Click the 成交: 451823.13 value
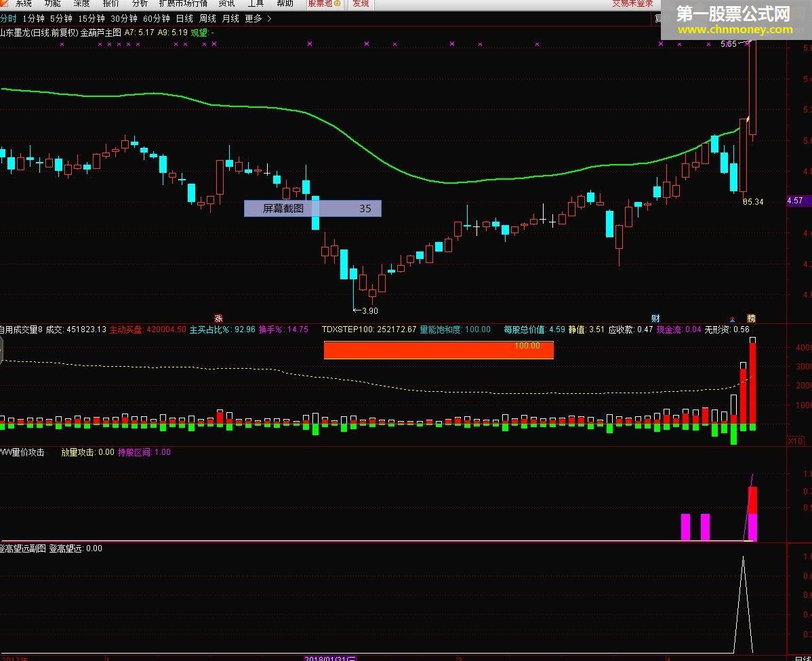 click(x=76, y=329)
